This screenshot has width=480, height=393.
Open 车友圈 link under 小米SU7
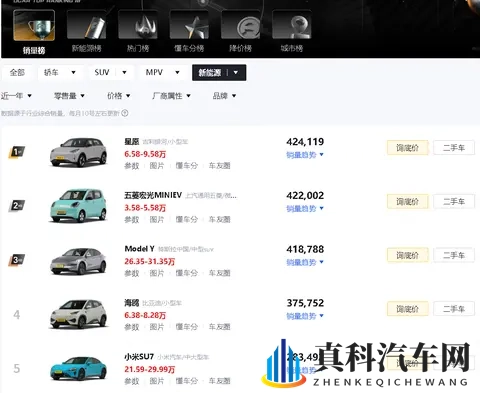(x=219, y=381)
